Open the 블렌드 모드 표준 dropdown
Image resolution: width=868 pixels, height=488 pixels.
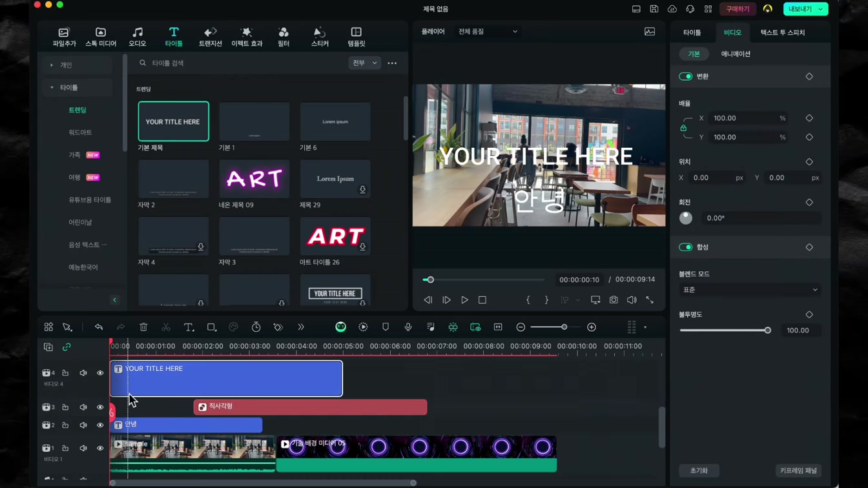tap(750, 290)
